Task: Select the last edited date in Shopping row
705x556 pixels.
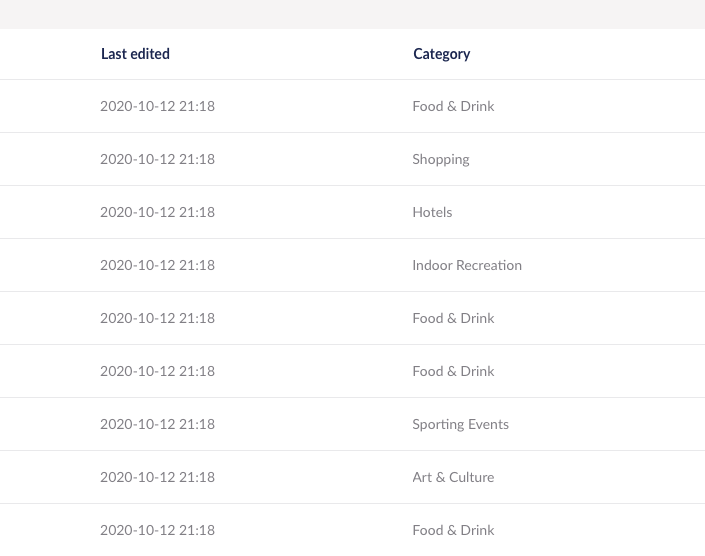Action: click(157, 159)
